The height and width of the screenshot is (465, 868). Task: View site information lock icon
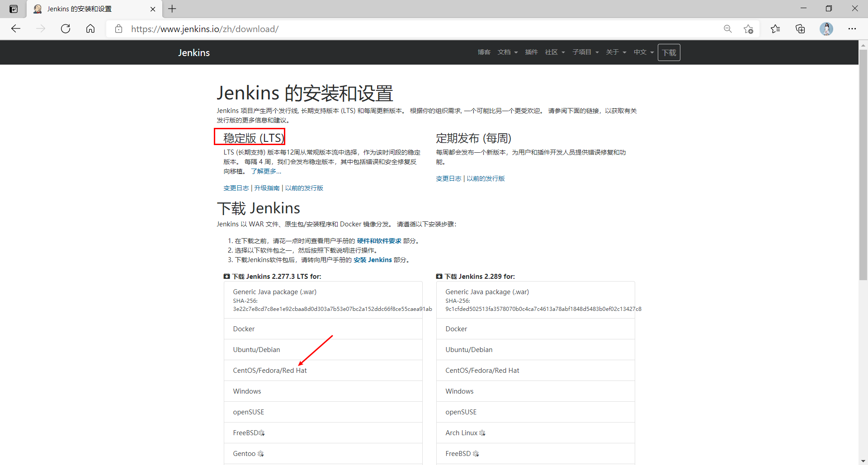point(118,29)
